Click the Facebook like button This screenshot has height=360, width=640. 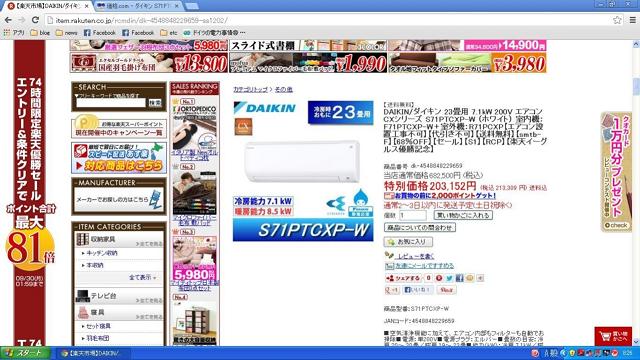coord(418,290)
